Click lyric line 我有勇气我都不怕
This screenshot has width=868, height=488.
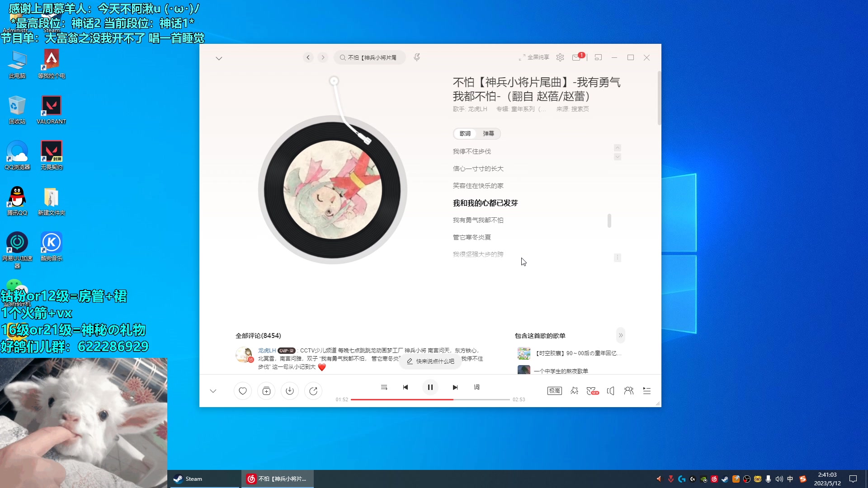pos(478,220)
